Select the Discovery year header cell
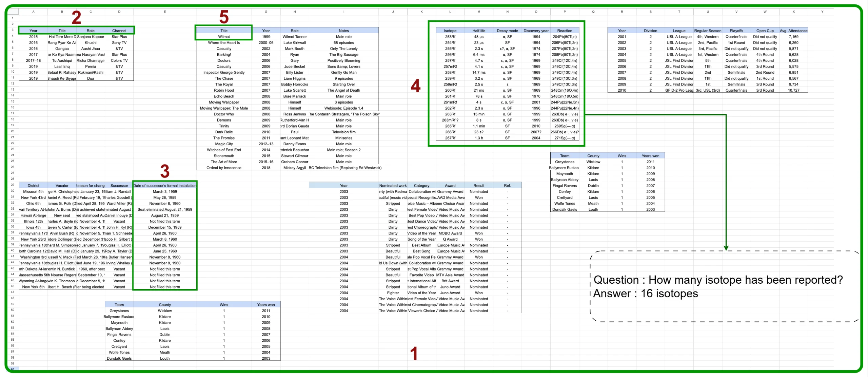The width and height of the screenshot is (868, 377). click(536, 31)
